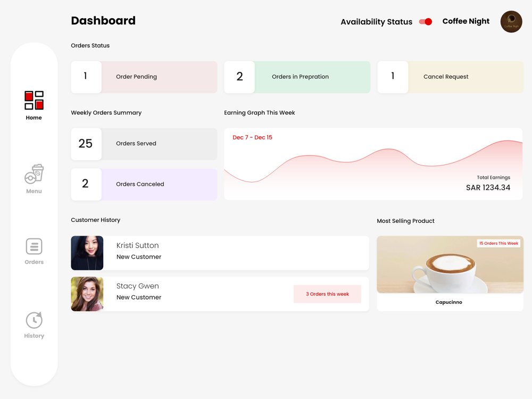Open the Cancel Request card
The width and height of the screenshot is (532, 399).
click(x=450, y=77)
